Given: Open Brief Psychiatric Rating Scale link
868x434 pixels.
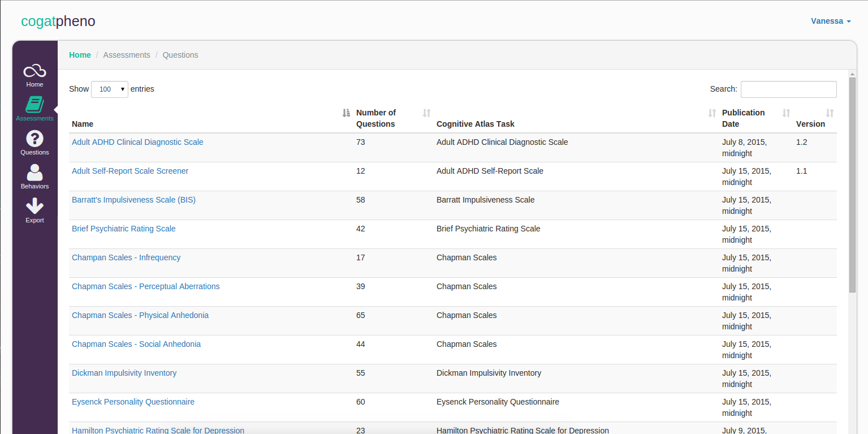Looking at the screenshot, I should click(x=124, y=229).
